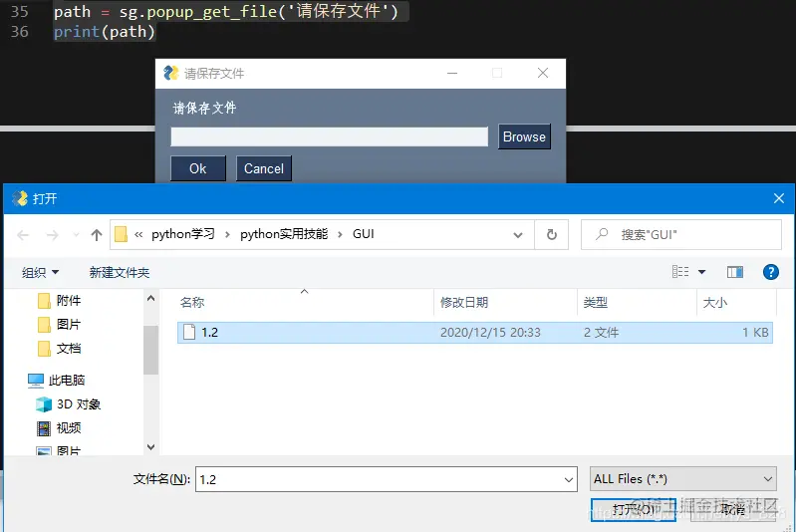Go up one folder level
The height and width of the screenshot is (532, 796).
(x=97, y=234)
